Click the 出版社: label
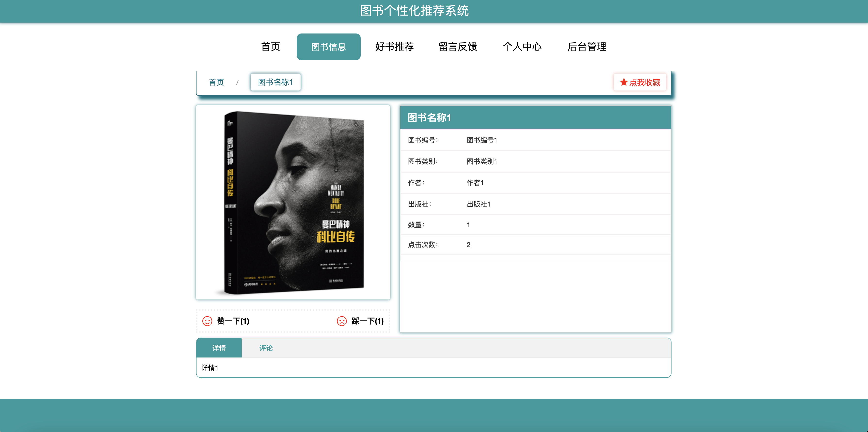Image resolution: width=868 pixels, height=432 pixels. tap(419, 204)
